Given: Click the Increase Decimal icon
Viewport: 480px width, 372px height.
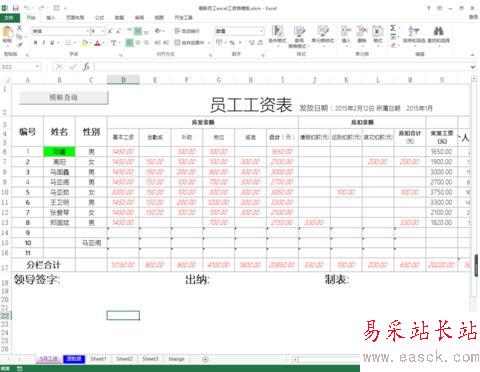Looking at the screenshot, I should point(252,42).
